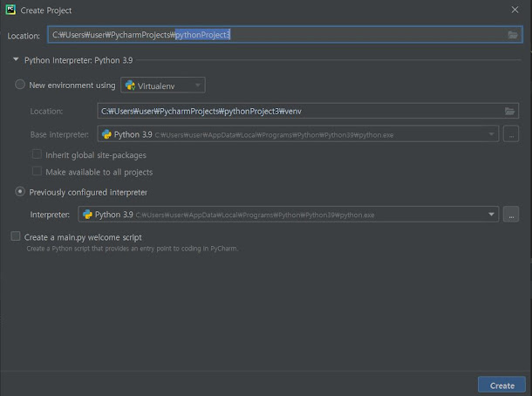
Task: Select Previously configured interpreter radio button
Action: (20, 192)
